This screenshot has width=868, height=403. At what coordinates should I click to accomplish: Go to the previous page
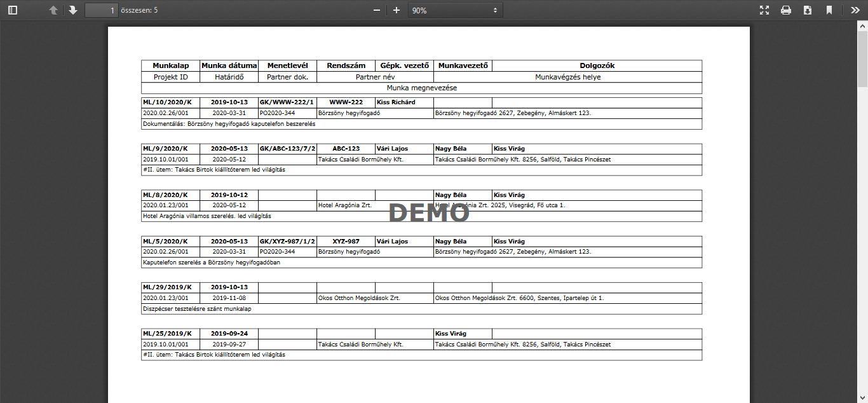[x=53, y=10]
